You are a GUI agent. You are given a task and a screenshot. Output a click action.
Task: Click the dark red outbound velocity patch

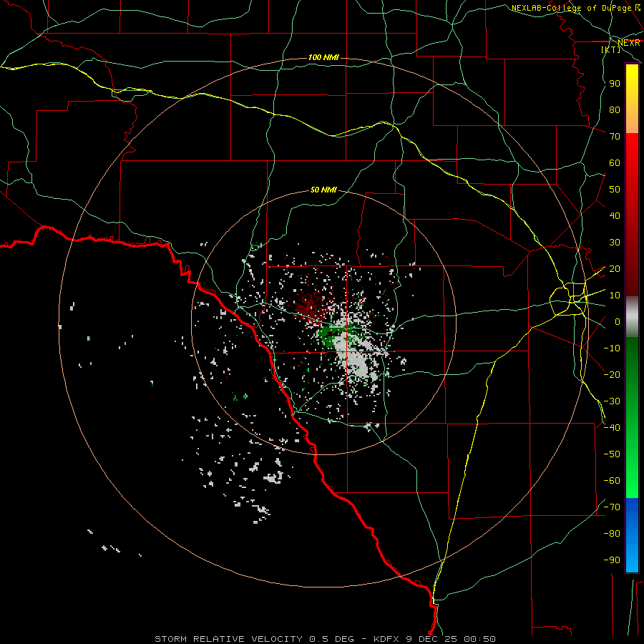(x=310, y=306)
